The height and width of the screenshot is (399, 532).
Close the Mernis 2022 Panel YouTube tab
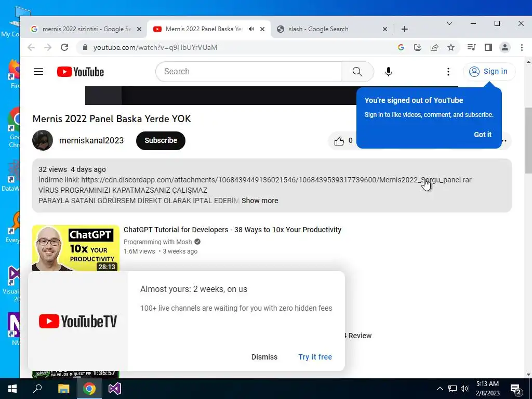(x=262, y=29)
